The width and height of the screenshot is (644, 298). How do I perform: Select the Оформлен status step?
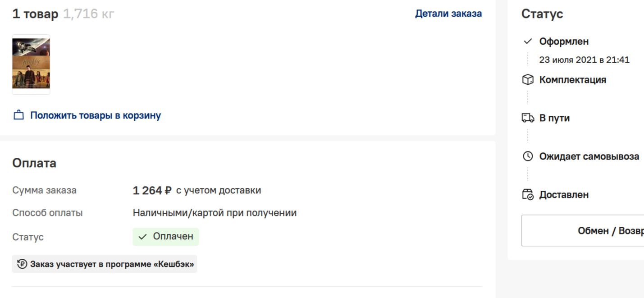click(x=564, y=41)
